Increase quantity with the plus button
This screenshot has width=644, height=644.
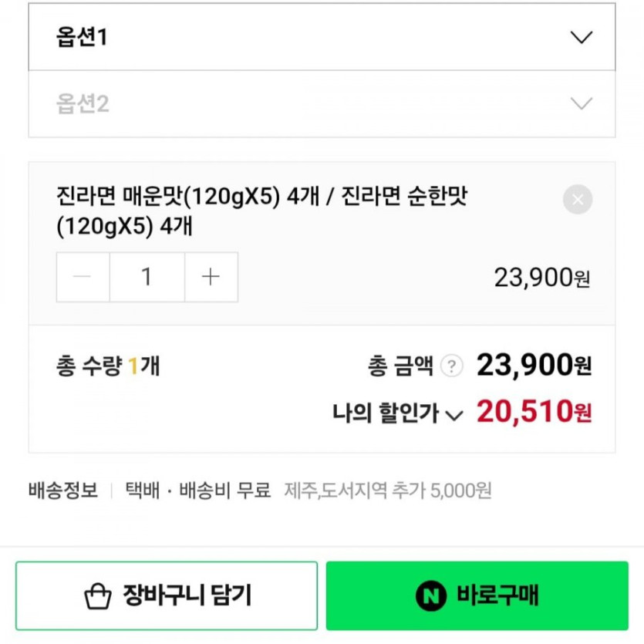pos(211,277)
